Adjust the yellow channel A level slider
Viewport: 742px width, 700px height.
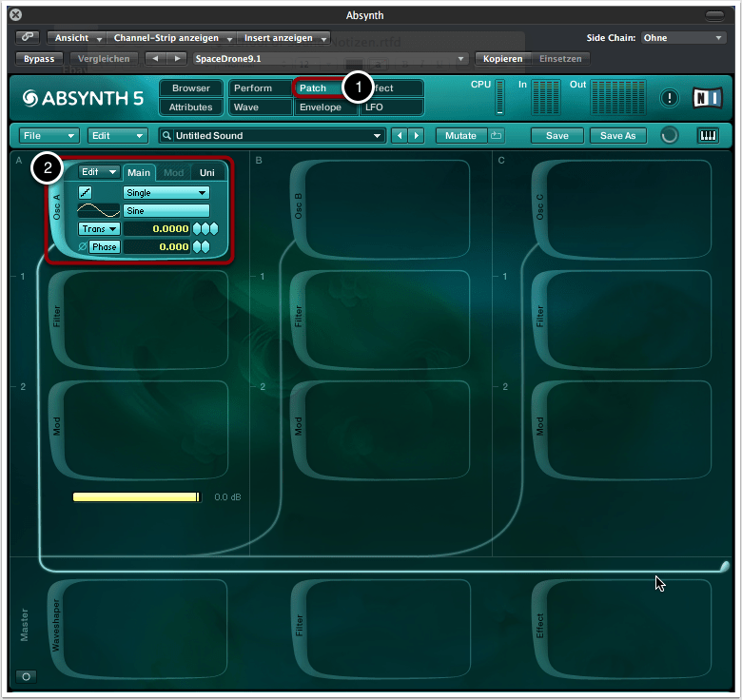136,496
